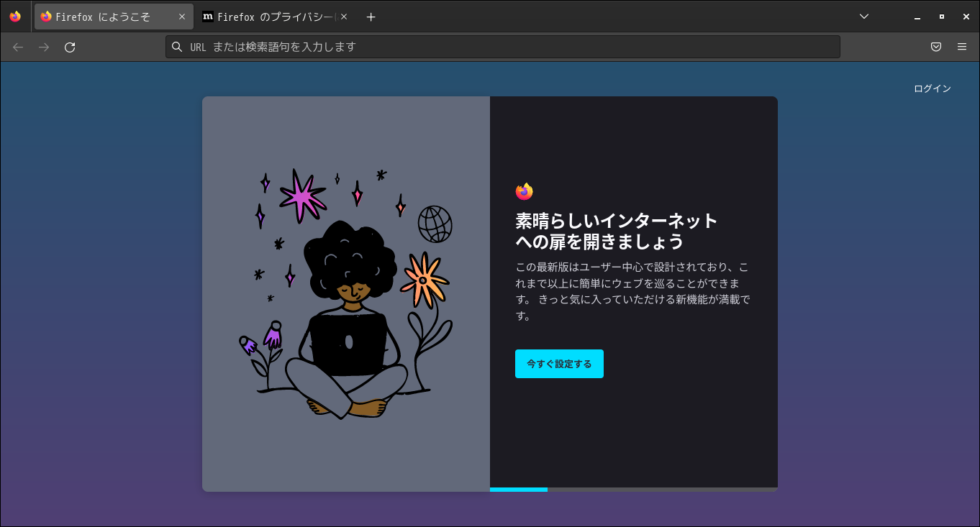Click the onboarding progress step indicator

pyautogui.click(x=634, y=490)
